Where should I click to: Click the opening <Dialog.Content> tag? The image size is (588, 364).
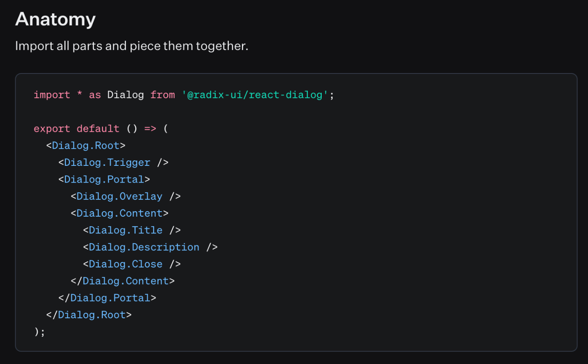(119, 213)
